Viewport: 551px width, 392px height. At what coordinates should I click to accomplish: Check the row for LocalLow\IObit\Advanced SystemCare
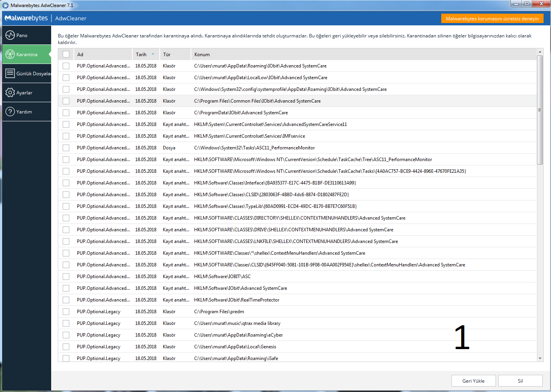click(x=66, y=78)
